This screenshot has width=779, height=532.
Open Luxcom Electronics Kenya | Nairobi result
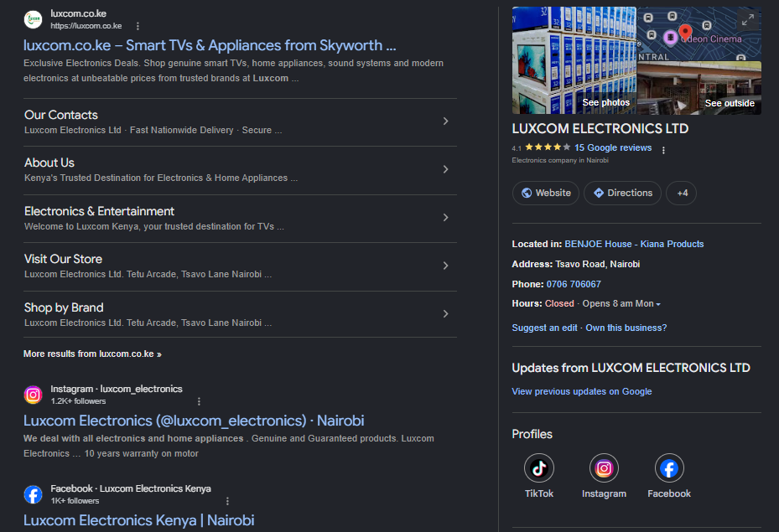(138, 520)
